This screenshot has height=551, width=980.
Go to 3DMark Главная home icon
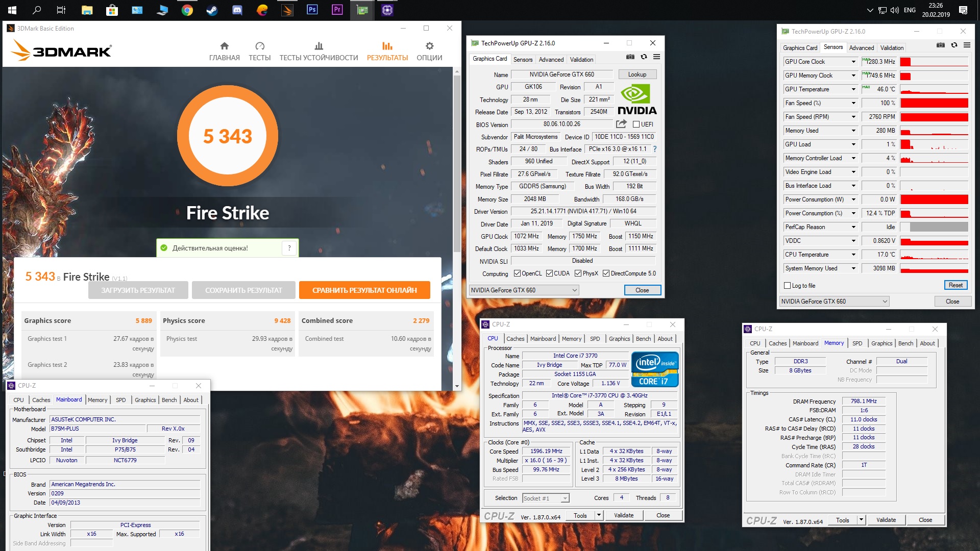click(225, 51)
